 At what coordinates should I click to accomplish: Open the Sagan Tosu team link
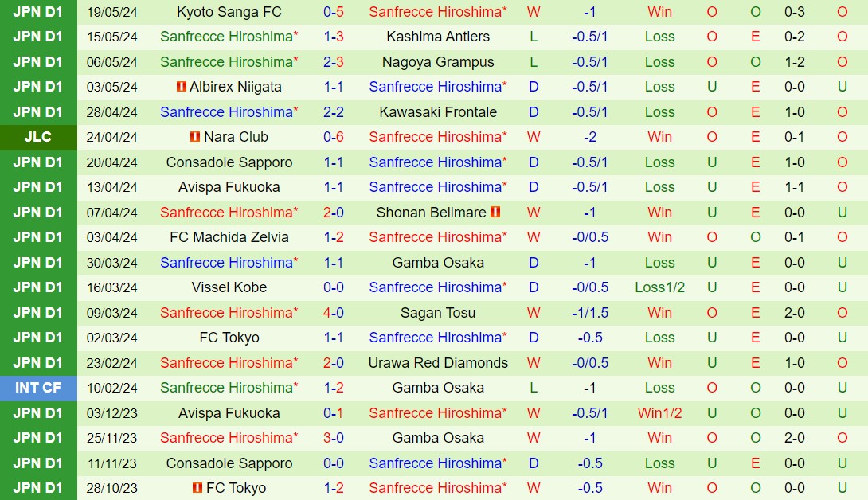tap(438, 313)
